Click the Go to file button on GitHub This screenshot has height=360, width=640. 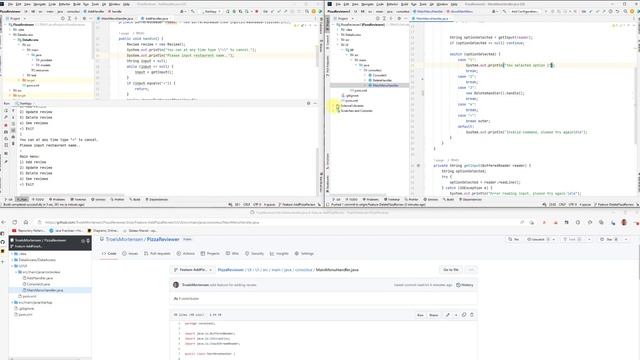[x=451, y=270]
